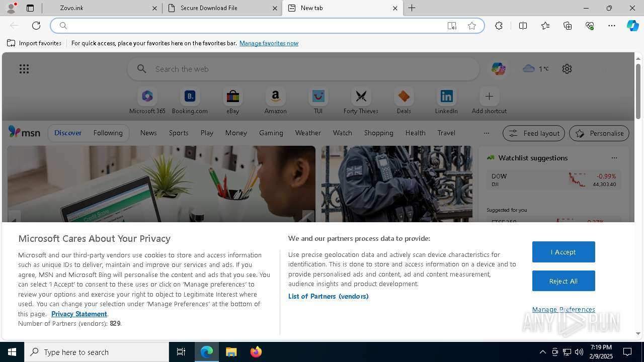Open the MSN apps grid launcher
644x362 pixels.
(24, 69)
